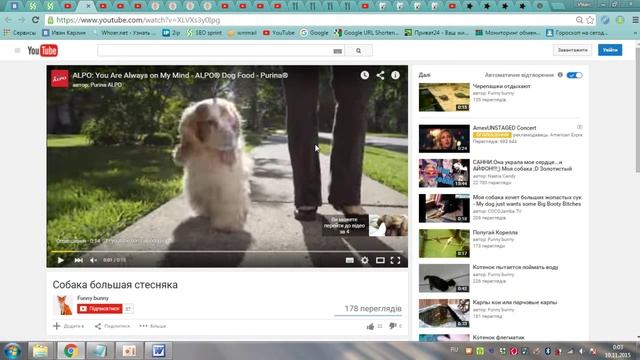Bookmark this page with the star icon
Image resolution: width=640 pixels, height=360 pixels.
click(589, 20)
